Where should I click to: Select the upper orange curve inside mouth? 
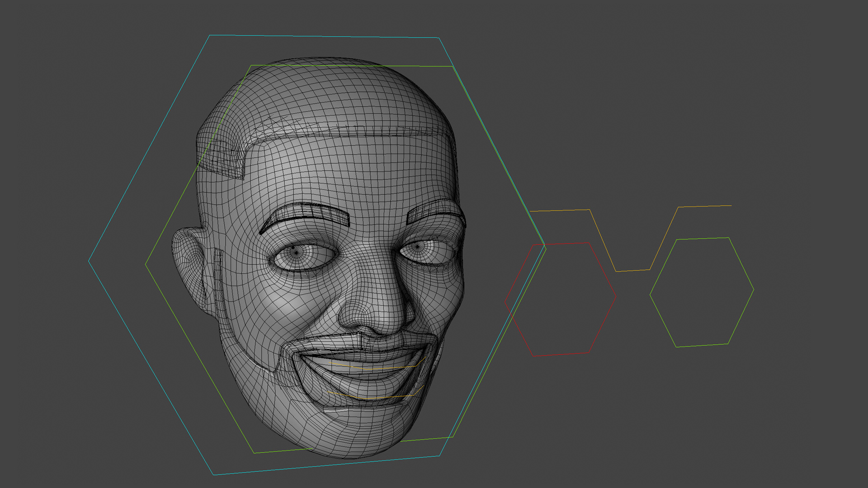pyautogui.click(x=375, y=369)
